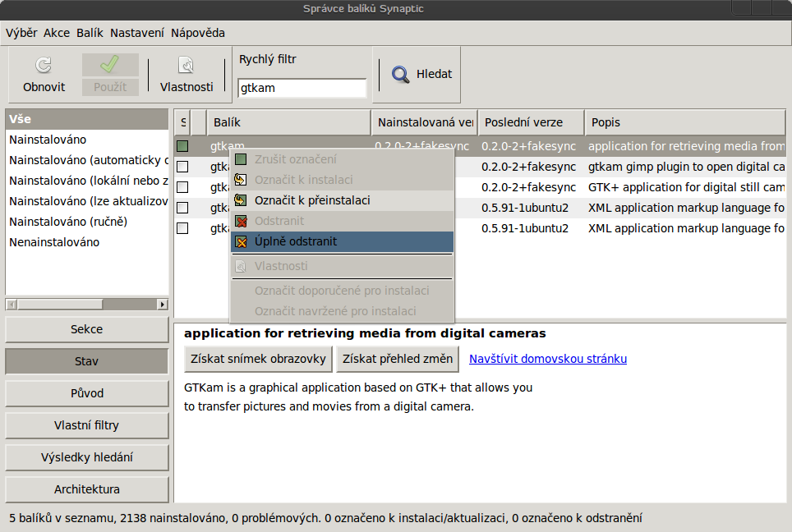Click the Výsledky hledání button
This screenshot has height=532, width=792.
click(87, 457)
